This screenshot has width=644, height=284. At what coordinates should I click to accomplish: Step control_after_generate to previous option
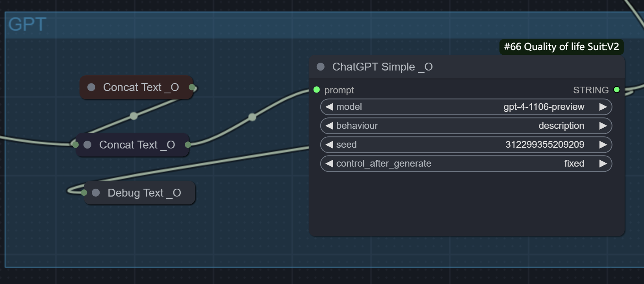pyautogui.click(x=329, y=163)
